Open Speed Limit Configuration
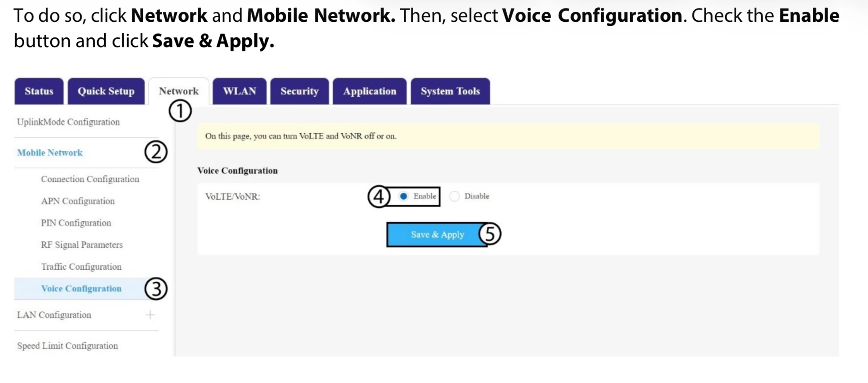 68,346
